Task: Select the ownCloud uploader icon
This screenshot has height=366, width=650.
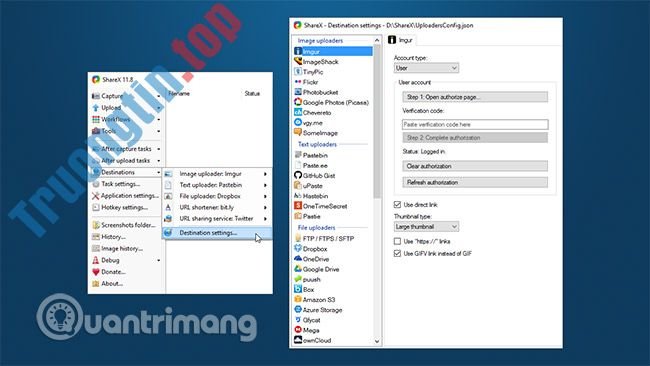Action: [x=298, y=340]
